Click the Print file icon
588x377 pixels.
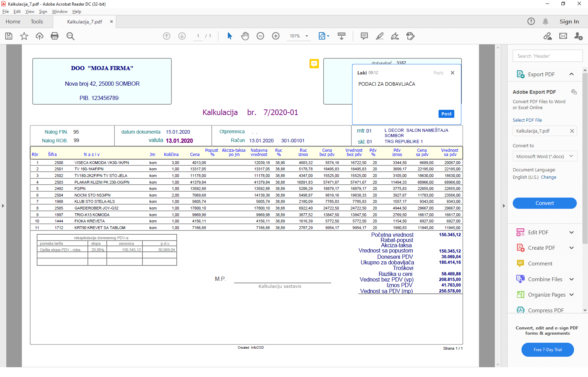point(55,36)
